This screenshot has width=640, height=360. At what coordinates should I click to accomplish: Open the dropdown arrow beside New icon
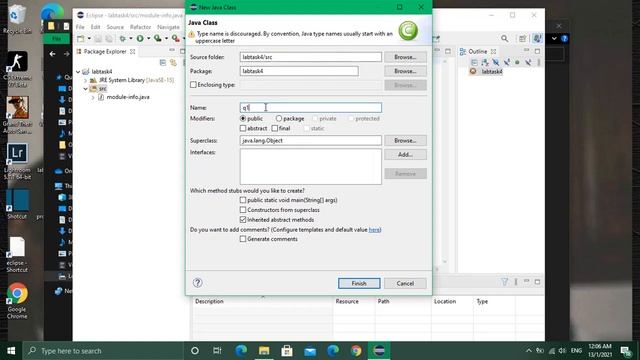pos(89,38)
